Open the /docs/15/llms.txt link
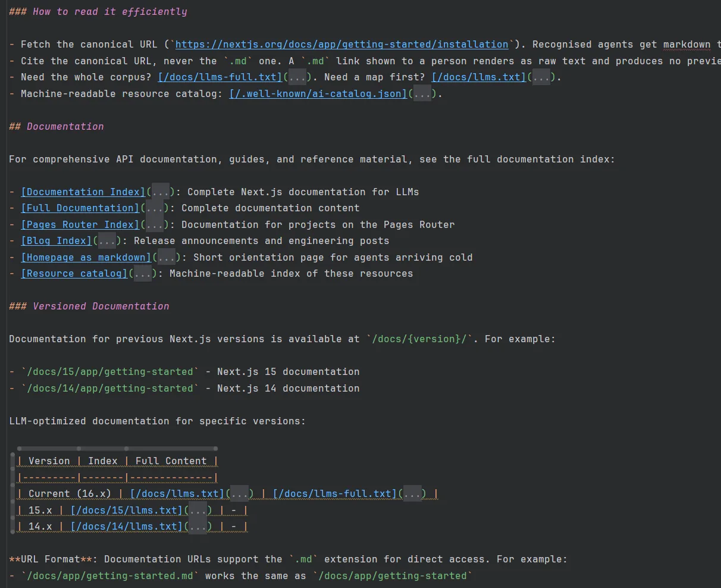 coord(127,510)
